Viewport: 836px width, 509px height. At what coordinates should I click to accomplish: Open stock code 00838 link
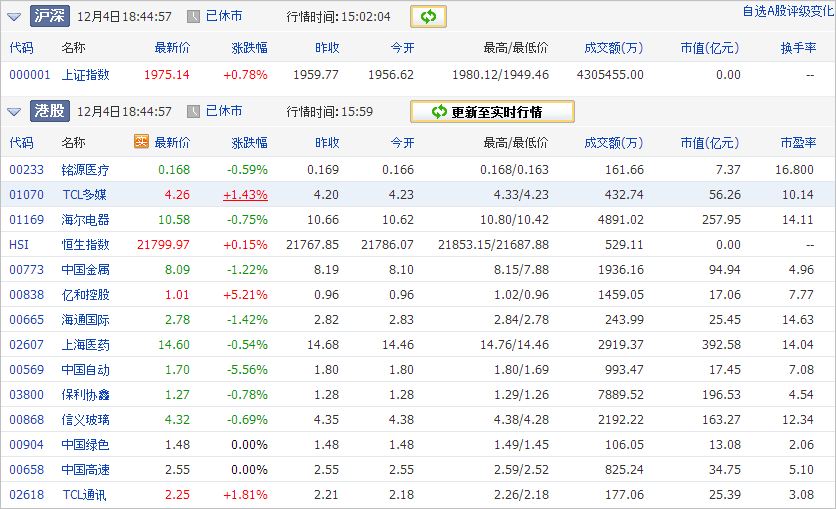click(x=26, y=295)
